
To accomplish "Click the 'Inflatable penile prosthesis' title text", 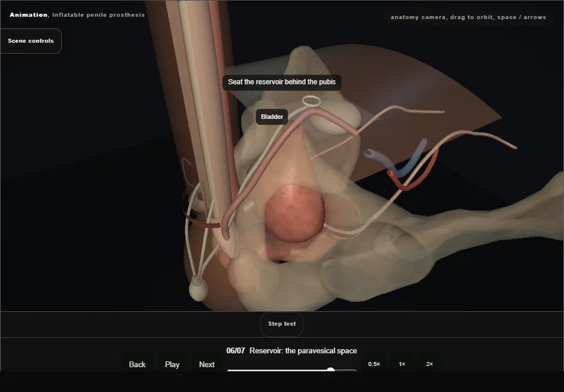I will point(99,15).
